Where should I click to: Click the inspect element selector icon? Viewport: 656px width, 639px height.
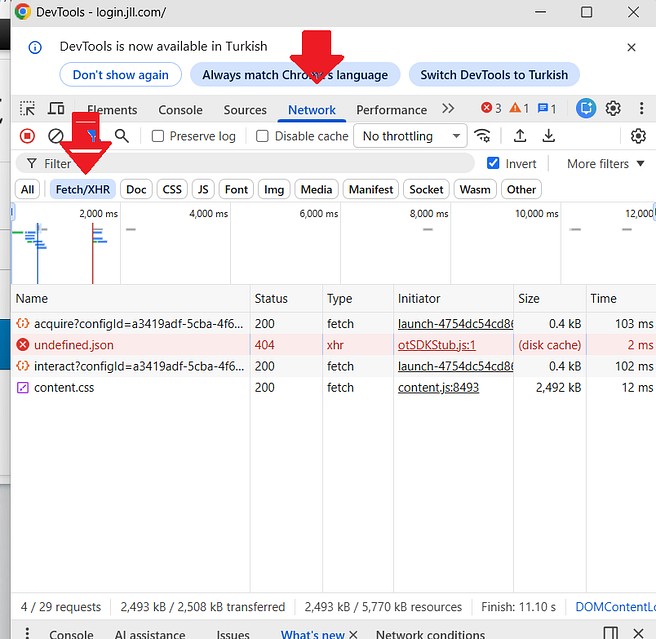point(28,109)
